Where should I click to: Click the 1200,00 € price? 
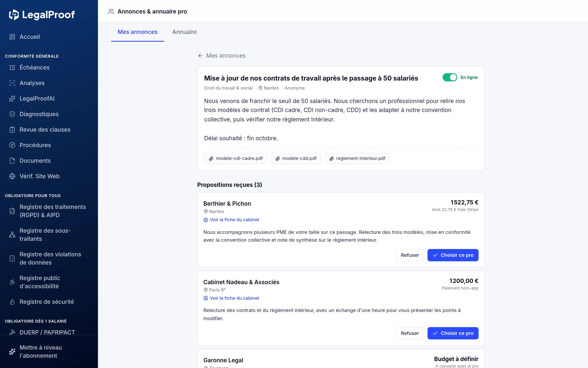coord(464,281)
